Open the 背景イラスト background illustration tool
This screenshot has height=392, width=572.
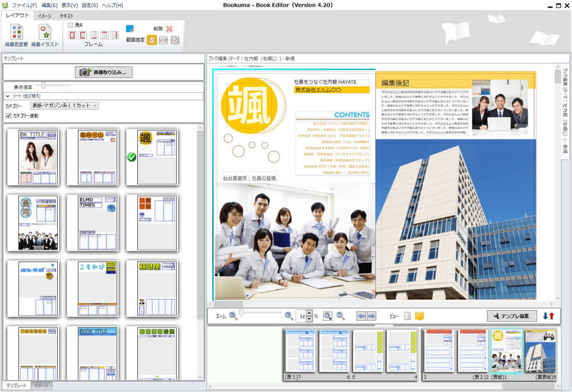(x=45, y=34)
